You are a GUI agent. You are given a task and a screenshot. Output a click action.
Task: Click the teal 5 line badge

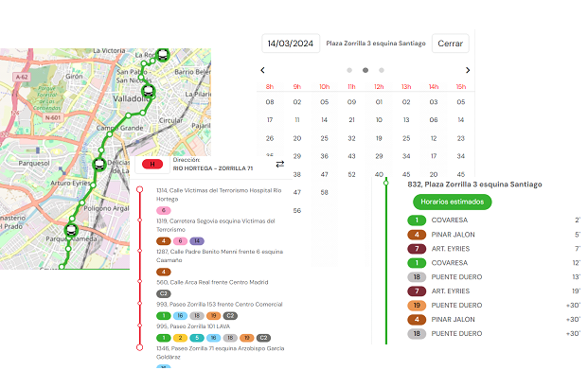pos(197,338)
